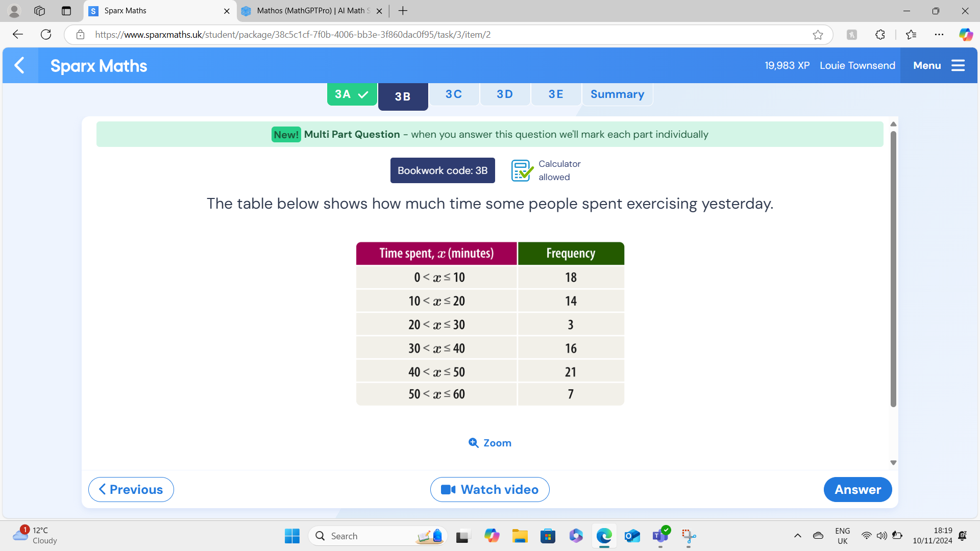Open the Menu button in the header
The width and height of the screenshot is (980, 551).
939,65
